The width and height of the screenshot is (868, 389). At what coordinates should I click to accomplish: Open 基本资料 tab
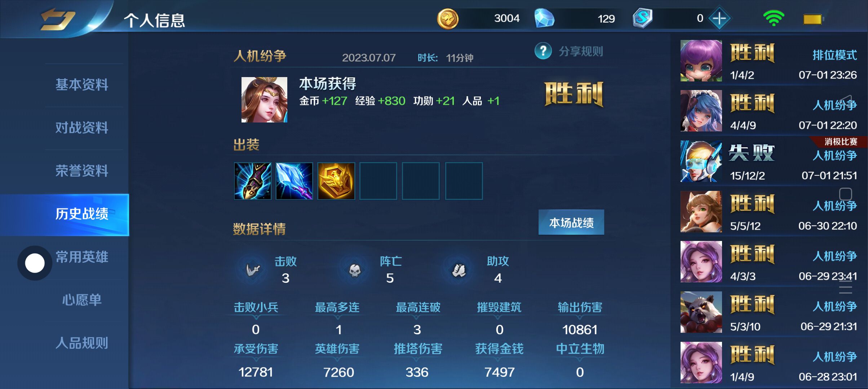coord(82,85)
